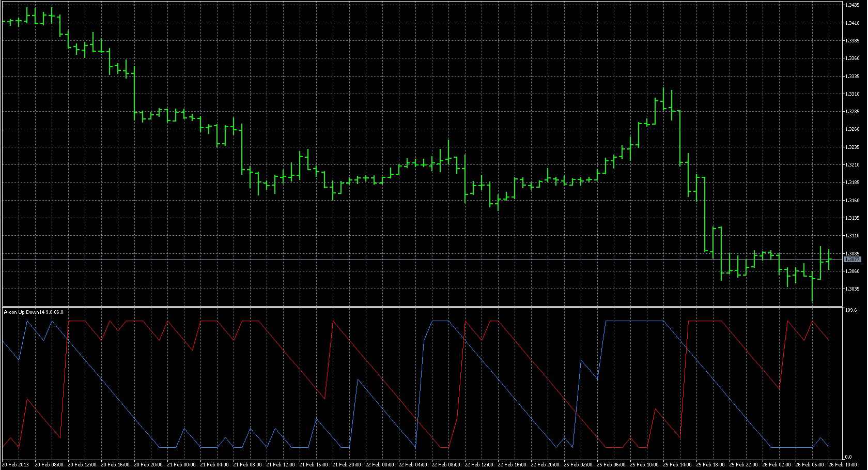Select the 1.3310 price axis label

[853, 94]
